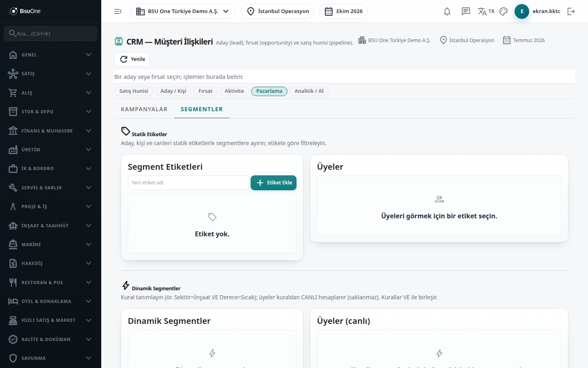Click the Kalite & Doküman badge icon

click(13, 339)
